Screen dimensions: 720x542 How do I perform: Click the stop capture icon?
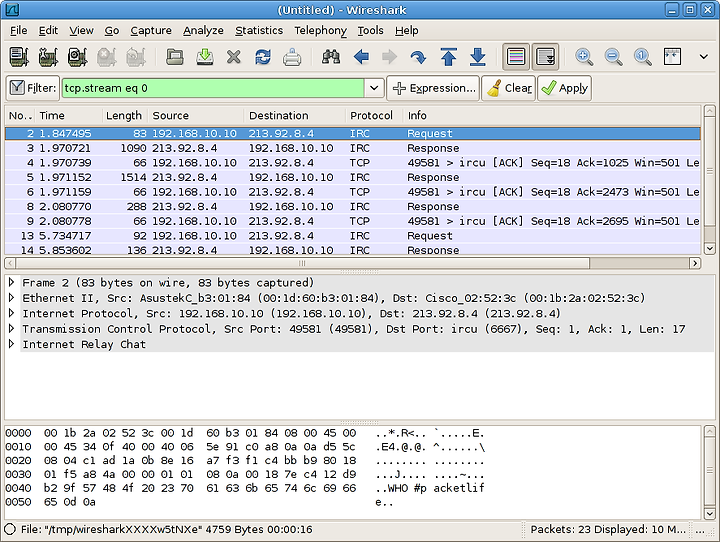(107, 57)
